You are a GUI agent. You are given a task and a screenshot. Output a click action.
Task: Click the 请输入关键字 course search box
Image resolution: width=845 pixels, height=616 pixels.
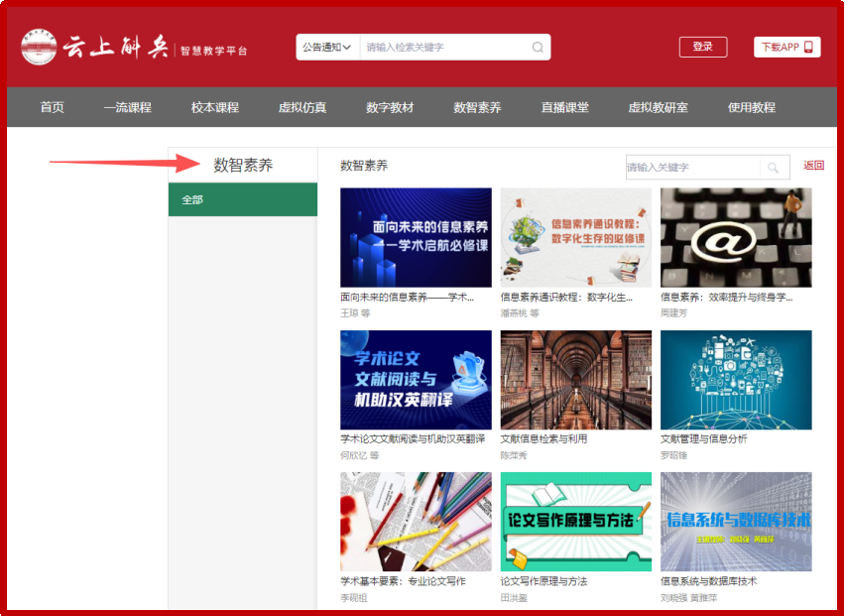(x=690, y=168)
